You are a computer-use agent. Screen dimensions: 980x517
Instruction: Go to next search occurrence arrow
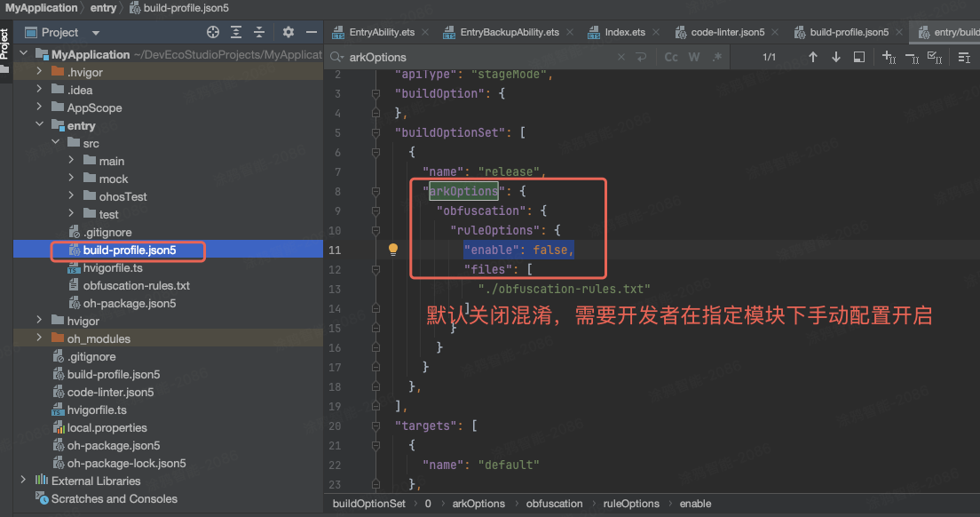click(x=835, y=57)
